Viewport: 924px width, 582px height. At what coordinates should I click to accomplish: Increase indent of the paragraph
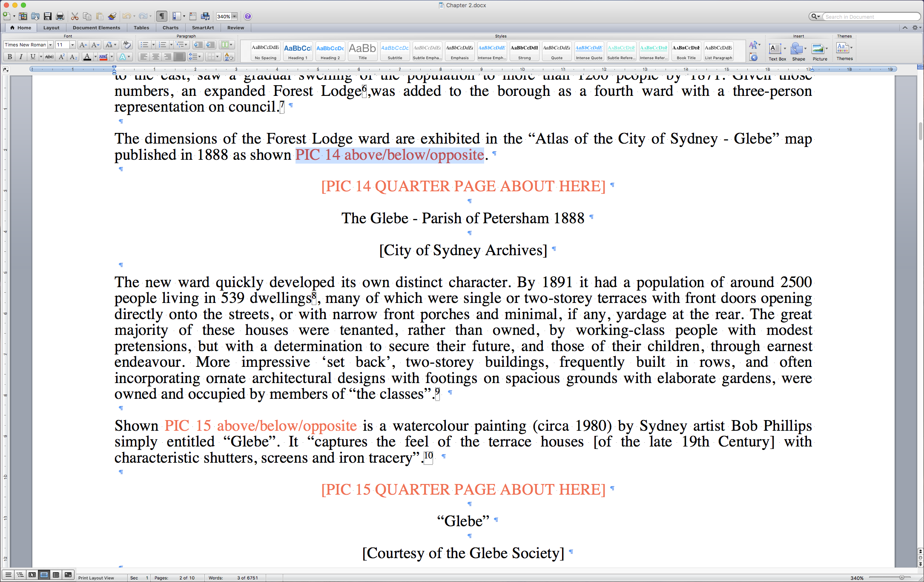tap(210, 45)
